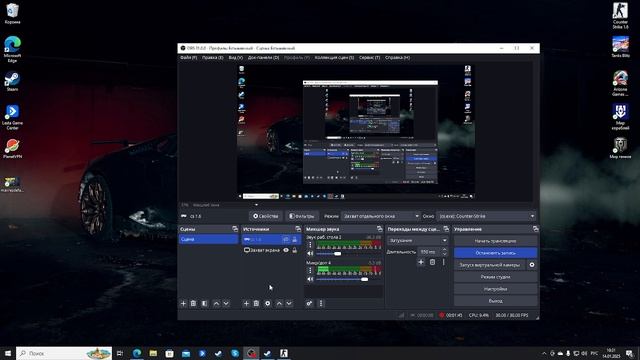Pop out the Сцены dock panel
640x360 pixels.
click(x=235, y=229)
